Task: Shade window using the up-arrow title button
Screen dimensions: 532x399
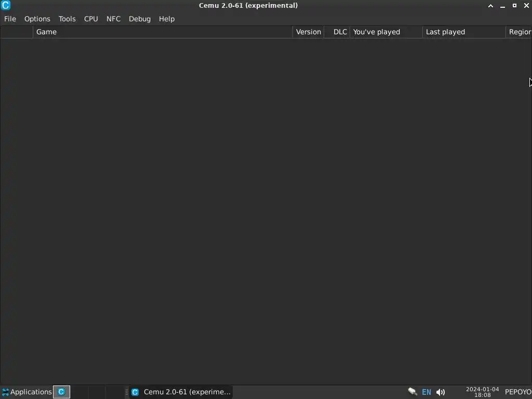Action: pyautogui.click(x=490, y=6)
